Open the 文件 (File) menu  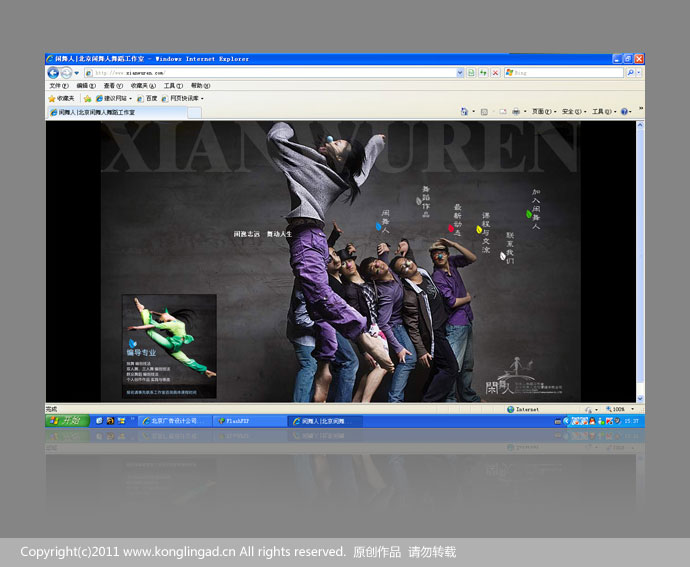coord(58,86)
